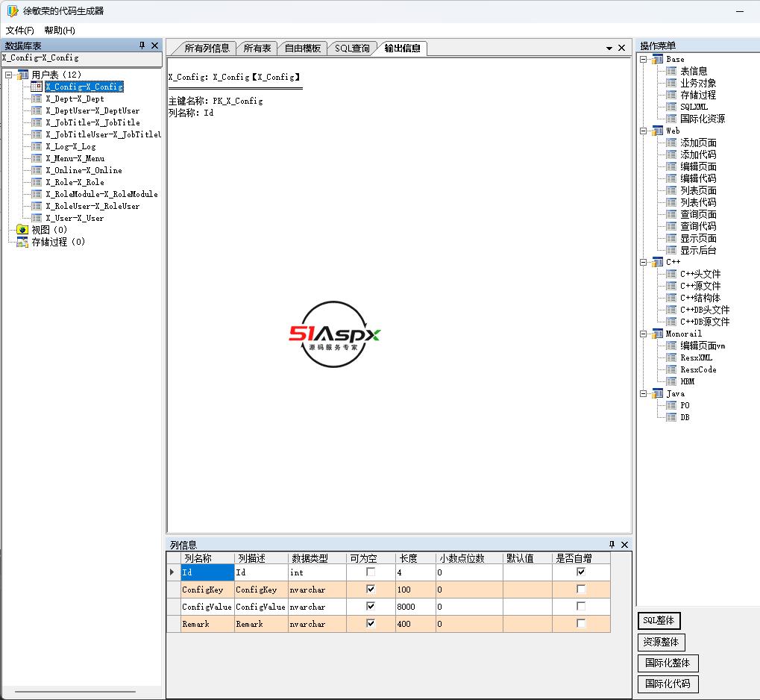
Task: Click the ConfigKey column name cell
Action: [x=207, y=590]
